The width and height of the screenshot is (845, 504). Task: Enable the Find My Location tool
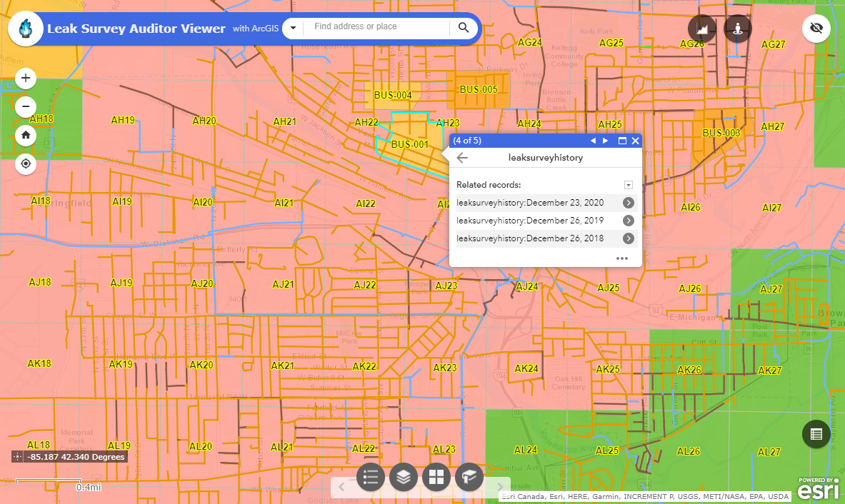[x=25, y=163]
